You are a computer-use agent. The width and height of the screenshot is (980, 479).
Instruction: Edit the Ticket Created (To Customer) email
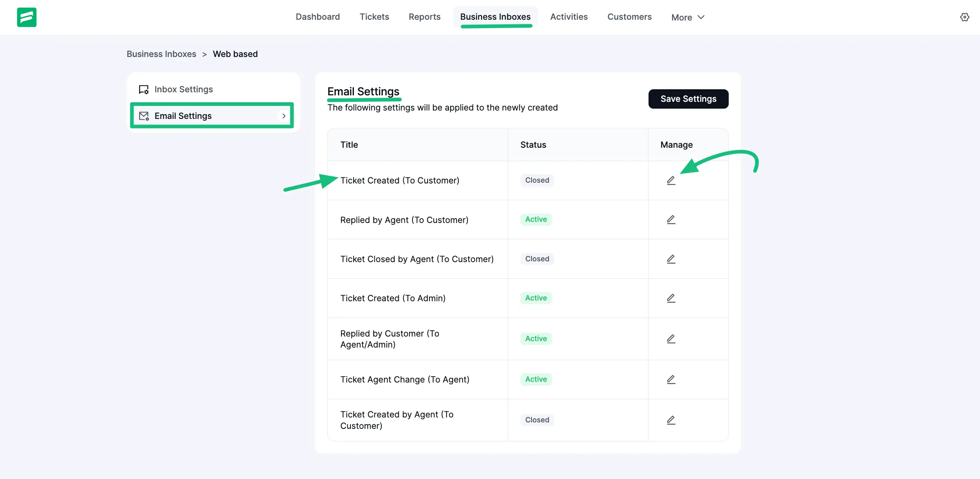click(x=670, y=180)
